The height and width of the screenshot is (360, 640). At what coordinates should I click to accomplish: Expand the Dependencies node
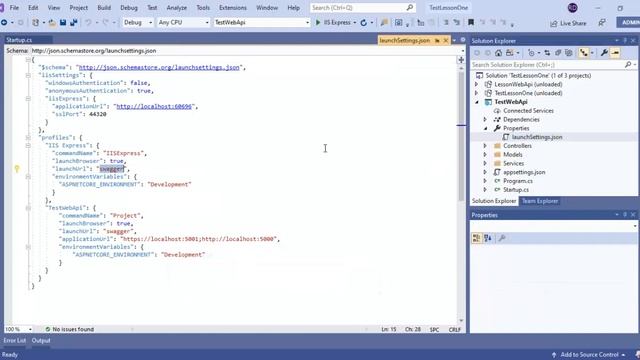pos(485,120)
